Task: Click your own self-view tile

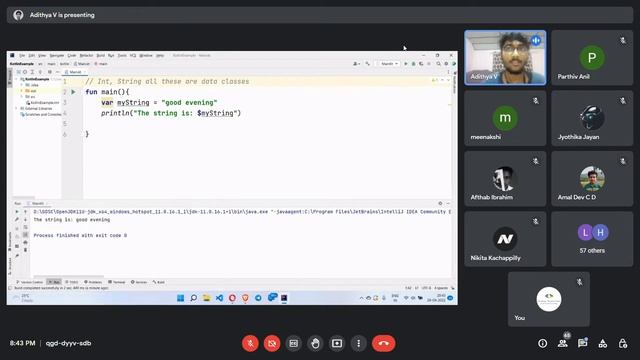Action: pyautogui.click(x=549, y=299)
